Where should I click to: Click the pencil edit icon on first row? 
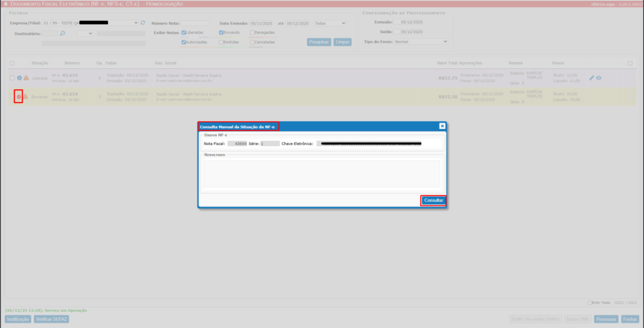[591, 78]
